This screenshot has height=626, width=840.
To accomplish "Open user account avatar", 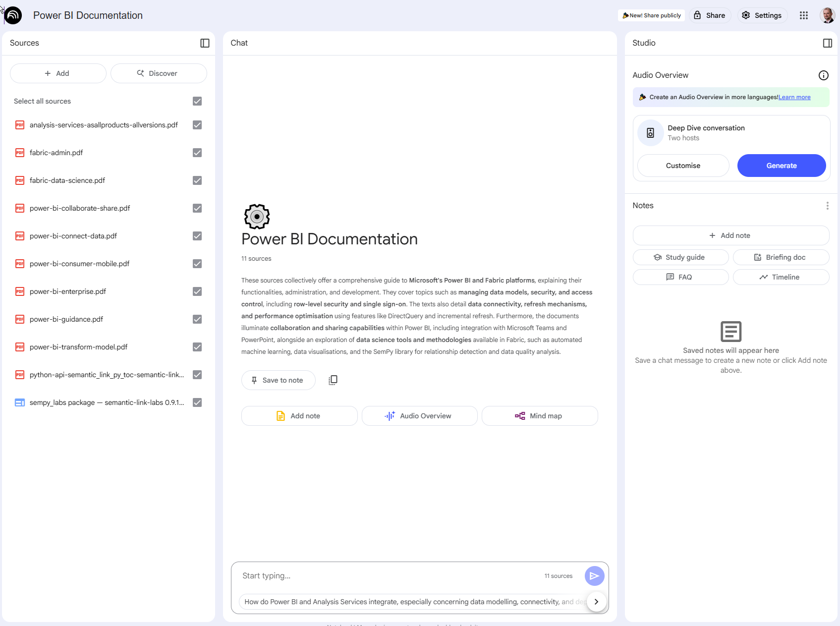I will 827,15.
